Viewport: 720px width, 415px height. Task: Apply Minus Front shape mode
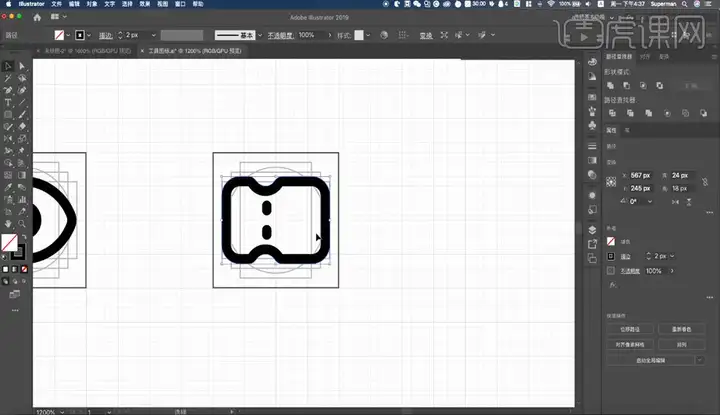[x=626, y=85]
